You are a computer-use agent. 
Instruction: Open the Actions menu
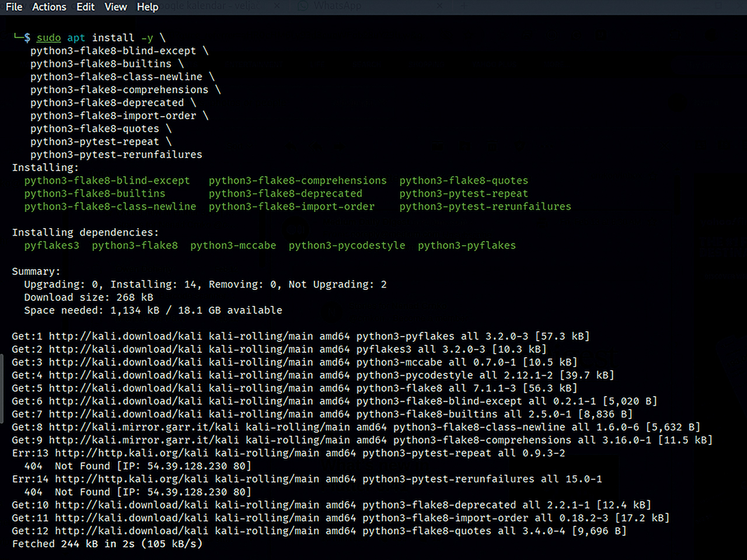(x=49, y=7)
